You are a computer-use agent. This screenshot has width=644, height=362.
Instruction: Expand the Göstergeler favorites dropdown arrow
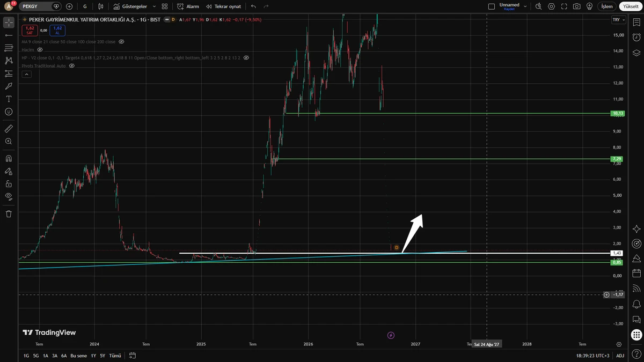(x=155, y=6)
